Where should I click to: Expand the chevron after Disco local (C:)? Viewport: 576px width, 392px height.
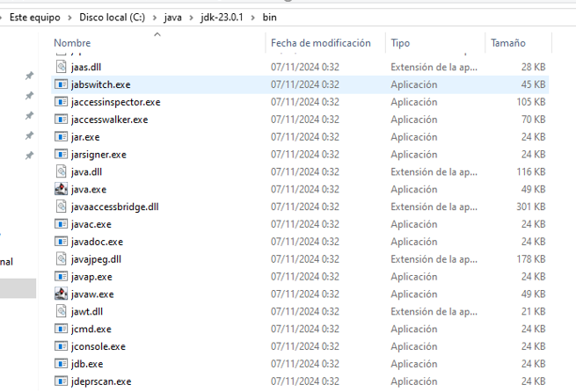tap(155, 18)
